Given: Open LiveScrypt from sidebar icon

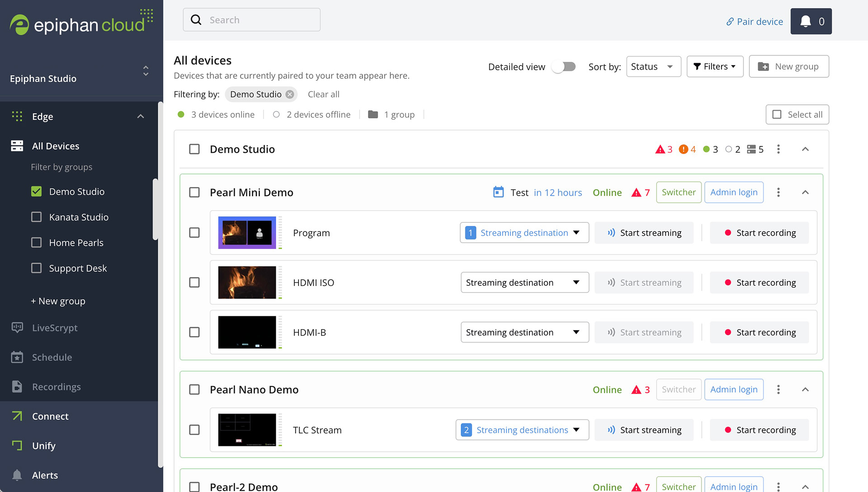Looking at the screenshot, I should tap(17, 328).
